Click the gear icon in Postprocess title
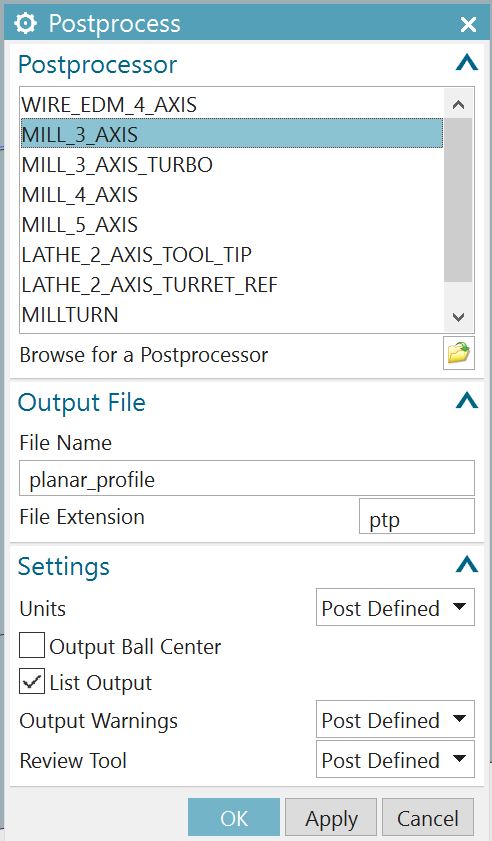Viewport: 492px width, 841px height. pos(25,24)
